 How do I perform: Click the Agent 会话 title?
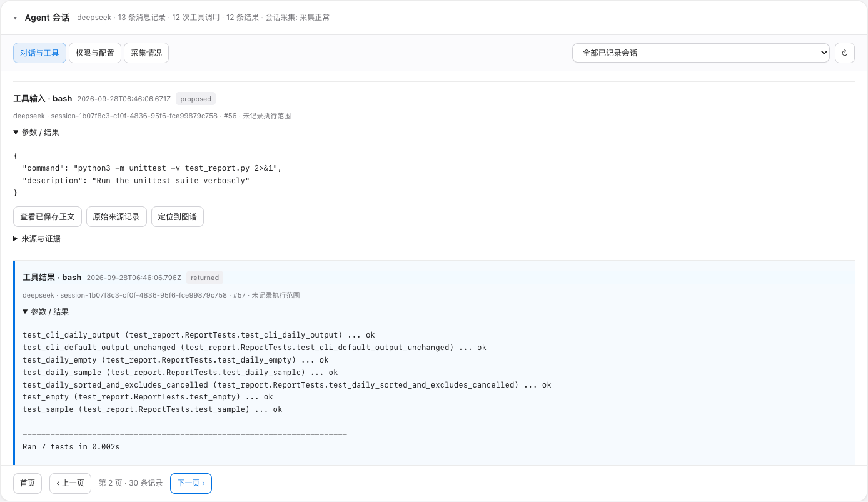[47, 18]
